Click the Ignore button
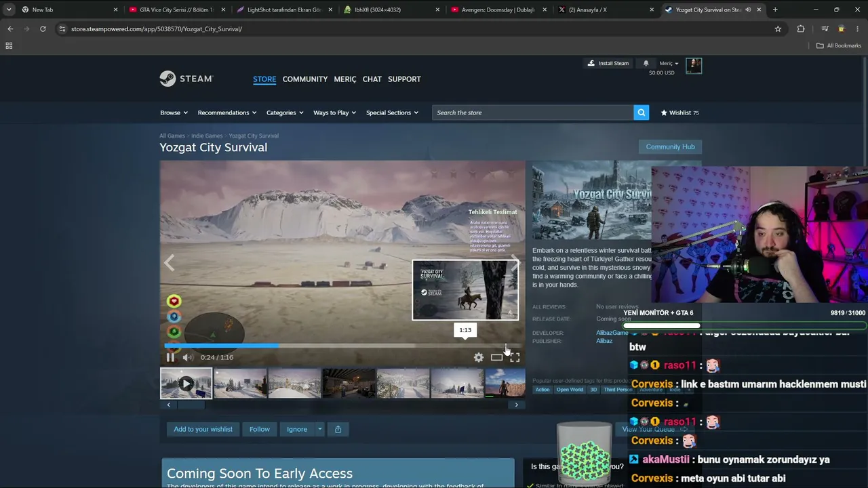The height and width of the screenshot is (488, 868). coord(297,429)
